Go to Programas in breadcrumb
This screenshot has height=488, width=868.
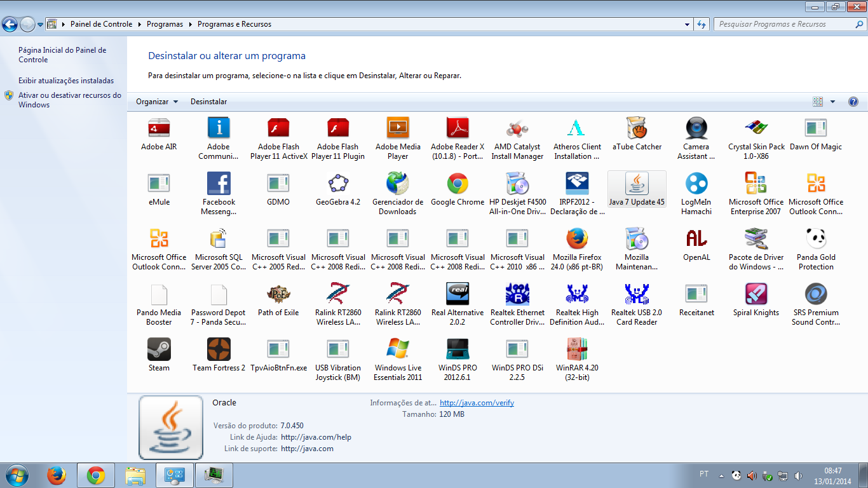click(165, 24)
